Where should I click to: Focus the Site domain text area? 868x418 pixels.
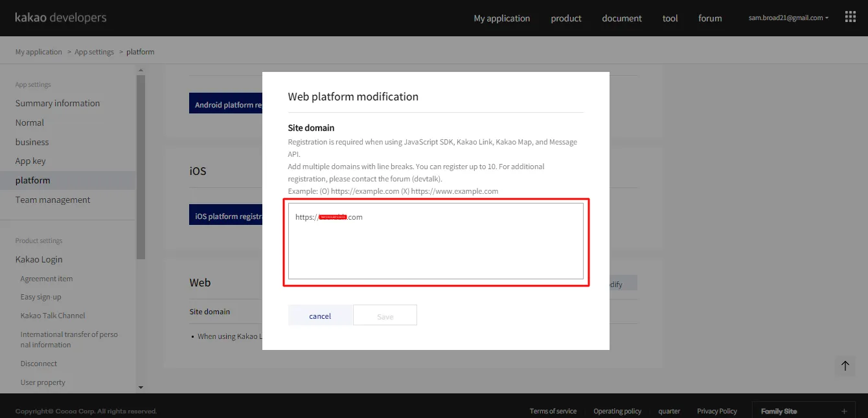436,241
